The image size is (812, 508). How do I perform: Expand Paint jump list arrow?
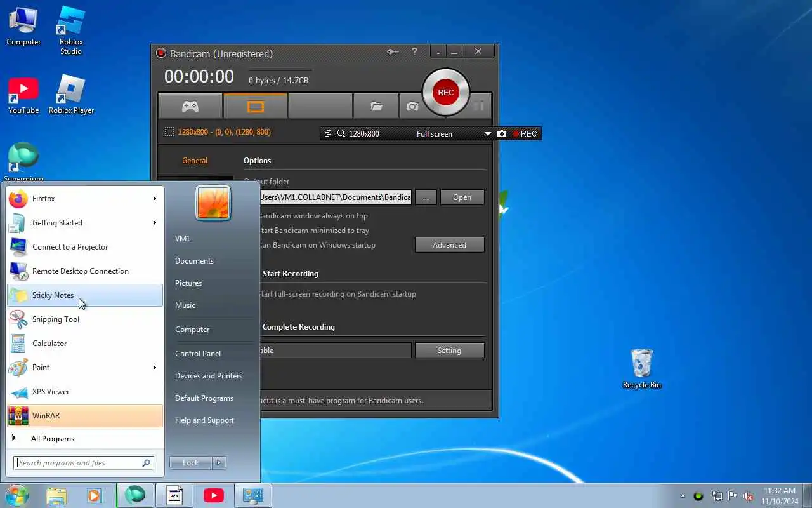pyautogui.click(x=154, y=368)
